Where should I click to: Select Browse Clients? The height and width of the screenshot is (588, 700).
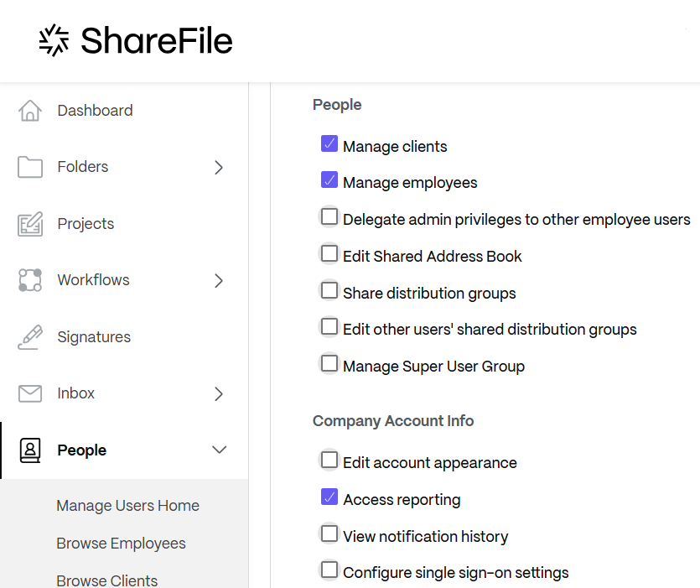pos(106,580)
